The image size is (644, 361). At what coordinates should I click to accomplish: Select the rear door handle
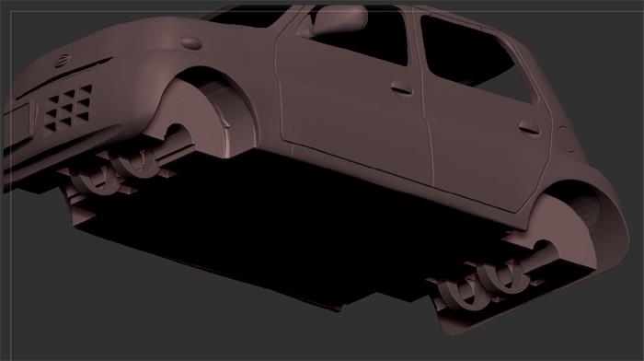(529, 127)
